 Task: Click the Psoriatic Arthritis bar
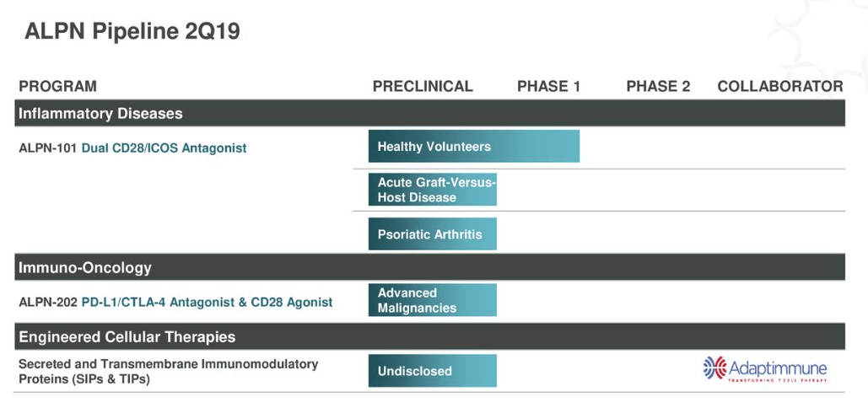(432, 234)
